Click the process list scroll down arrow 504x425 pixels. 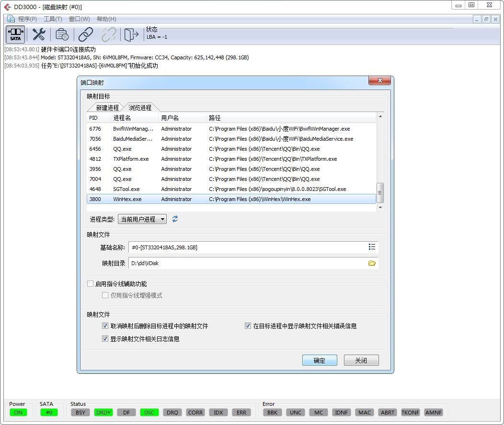tap(380, 208)
